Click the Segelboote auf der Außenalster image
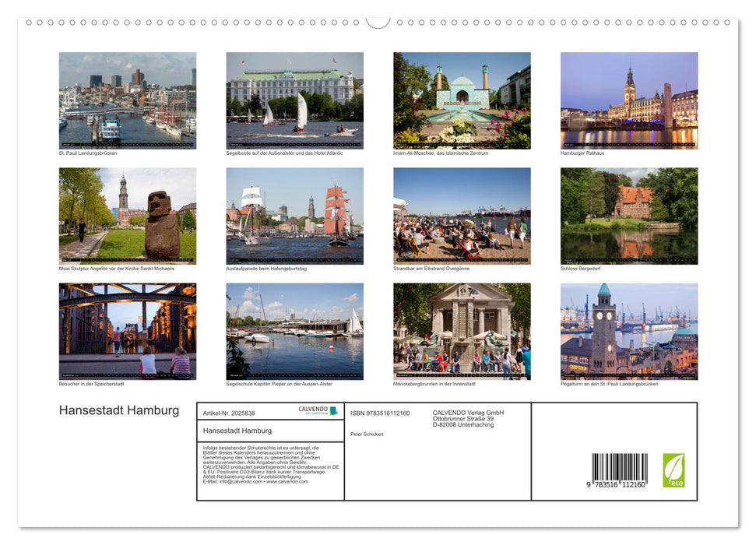Viewport: 756px width, 545px height. pyautogui.click(x=294, y=100)
